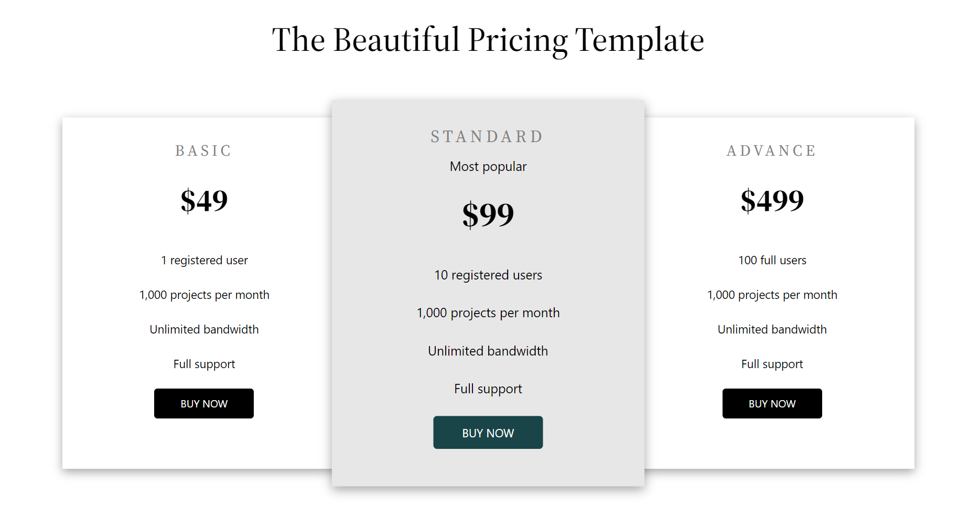980x516 pixels.
Task: Select the $99 price text
Action: click(488, 214)
